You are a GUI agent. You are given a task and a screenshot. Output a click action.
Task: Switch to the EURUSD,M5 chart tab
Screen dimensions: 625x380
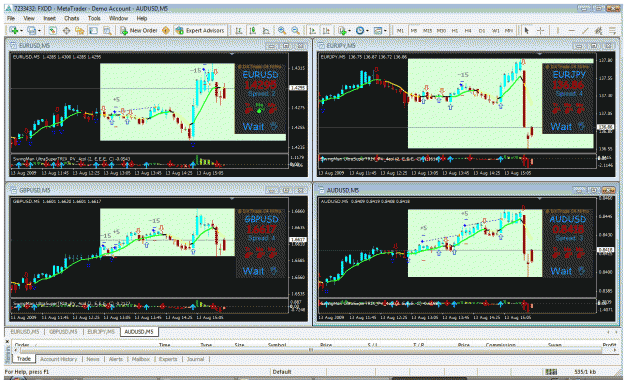(x=25, y=332)
